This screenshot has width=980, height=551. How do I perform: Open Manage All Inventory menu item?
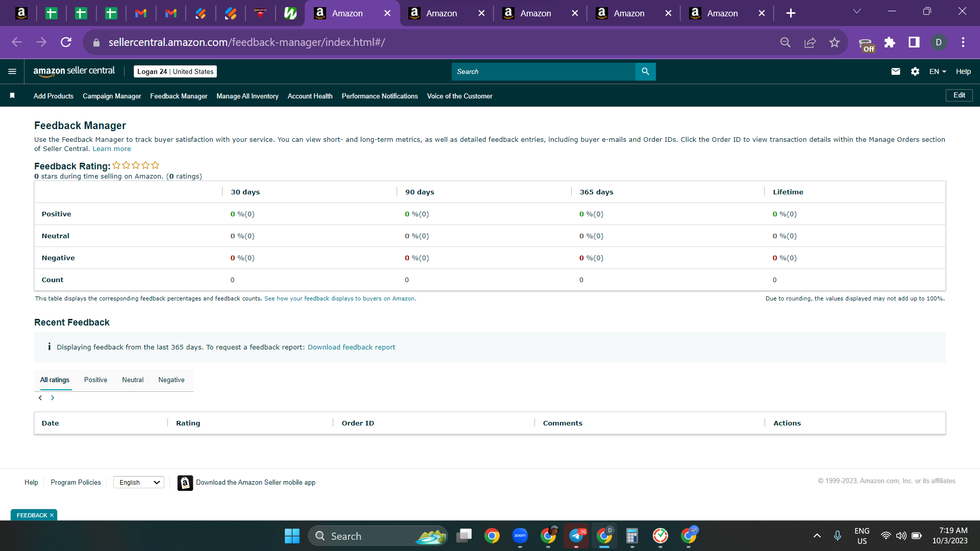[x=248, y=96]
